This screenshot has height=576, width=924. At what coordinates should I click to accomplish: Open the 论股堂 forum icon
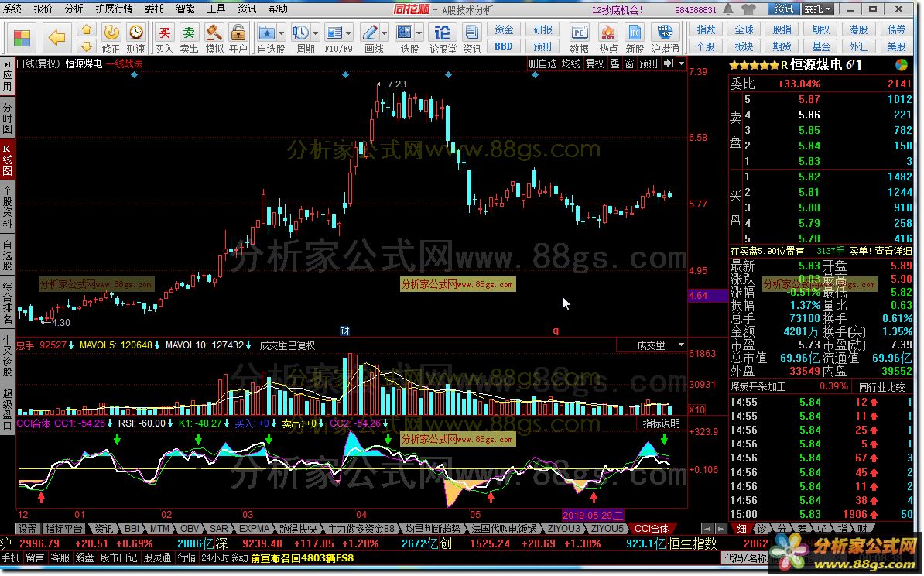coord(443,33)
